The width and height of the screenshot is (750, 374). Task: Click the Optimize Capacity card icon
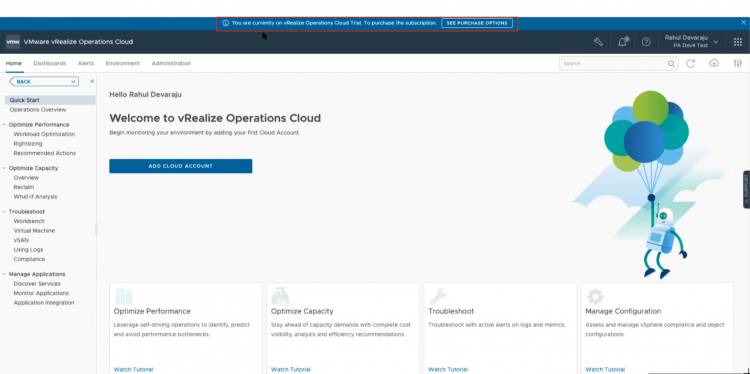click(x=281, y=297)
